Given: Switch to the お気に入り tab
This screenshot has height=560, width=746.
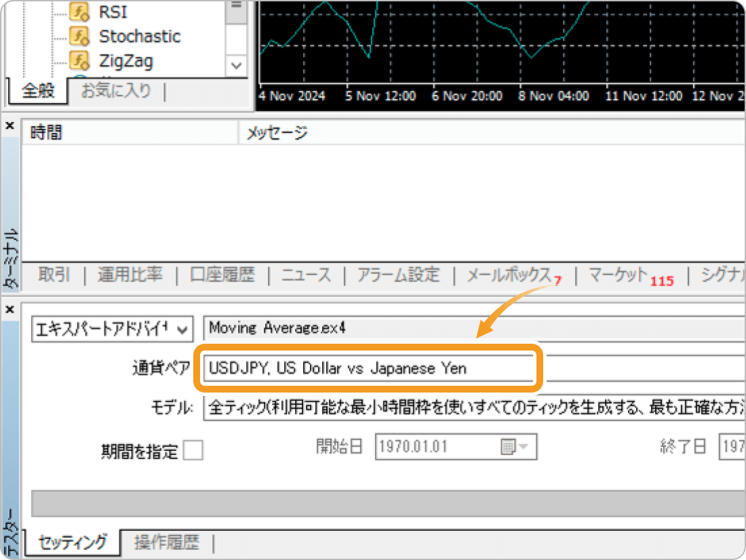Looking at the screenshot, I should click(x=116, y=90).
